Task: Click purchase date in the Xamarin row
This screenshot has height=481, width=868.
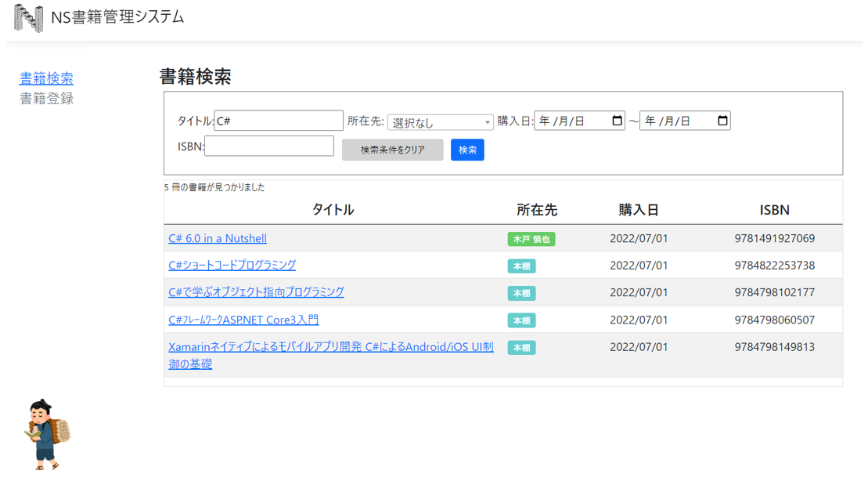Action: tap(639, 347)
